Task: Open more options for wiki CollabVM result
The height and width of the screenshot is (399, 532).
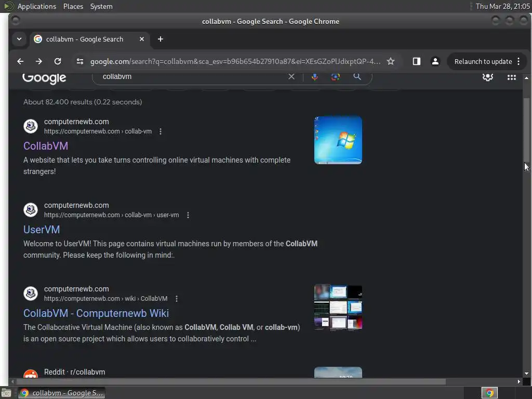Action: pos(177,299)
